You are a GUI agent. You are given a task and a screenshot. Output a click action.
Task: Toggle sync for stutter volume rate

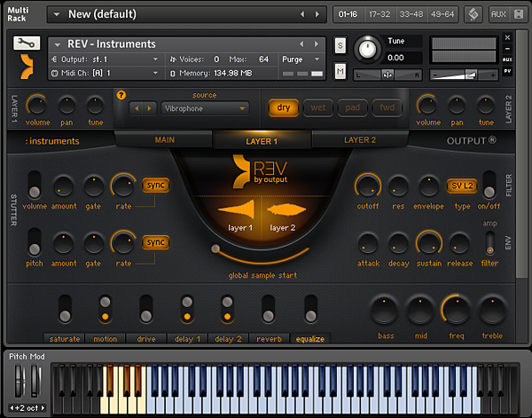[x=156, y=185]
